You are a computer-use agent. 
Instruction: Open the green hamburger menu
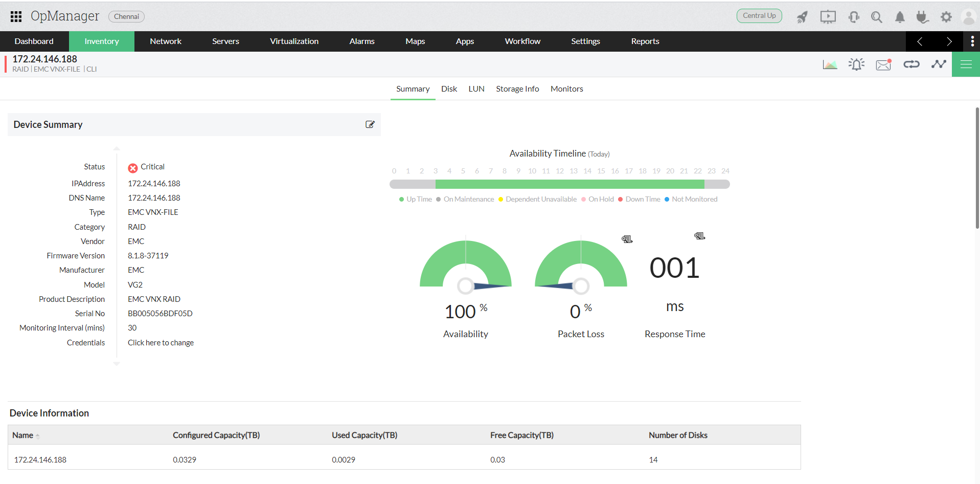(x=966, y=64)
